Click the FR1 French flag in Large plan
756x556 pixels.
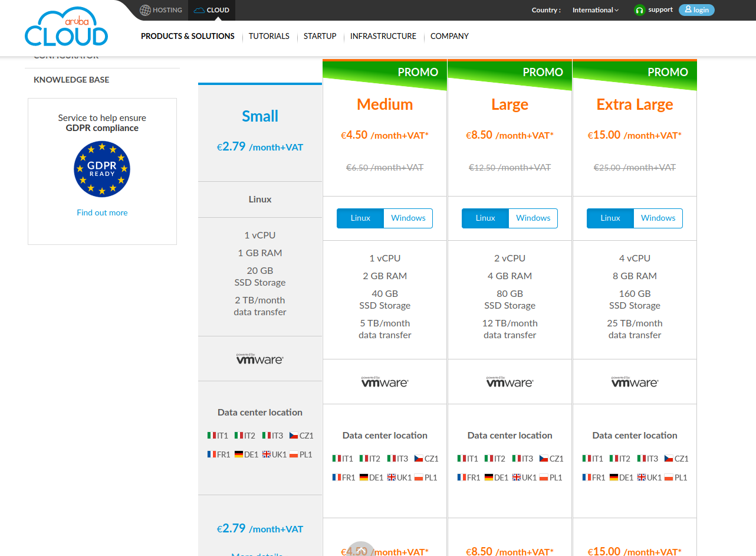[x=462, y=477]
